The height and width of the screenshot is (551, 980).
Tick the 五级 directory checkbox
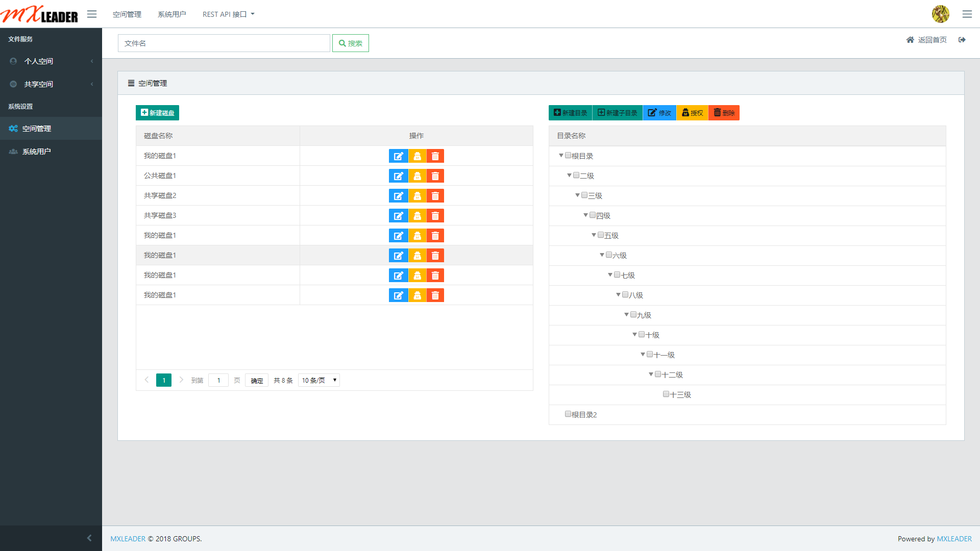(x=601, y=235)
